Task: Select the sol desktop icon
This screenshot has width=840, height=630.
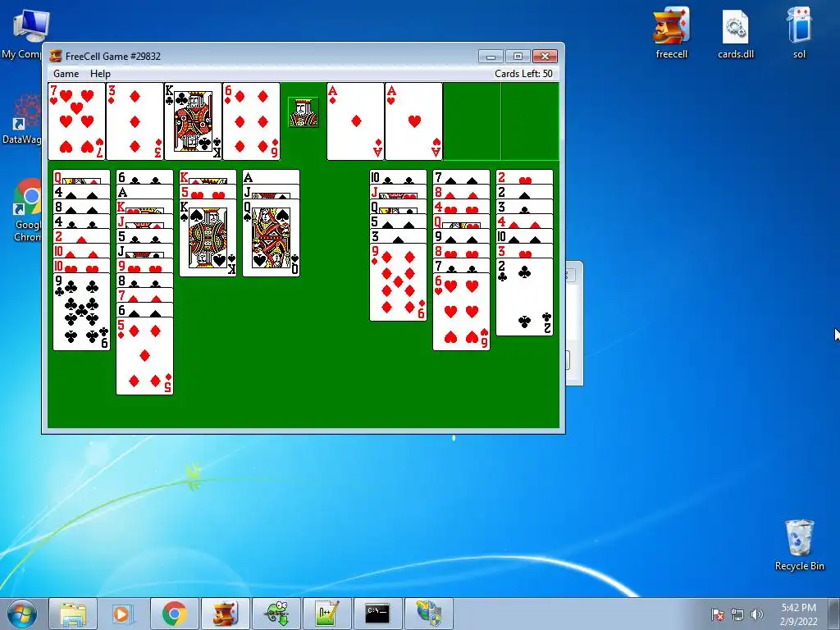Action: (799, 33)
